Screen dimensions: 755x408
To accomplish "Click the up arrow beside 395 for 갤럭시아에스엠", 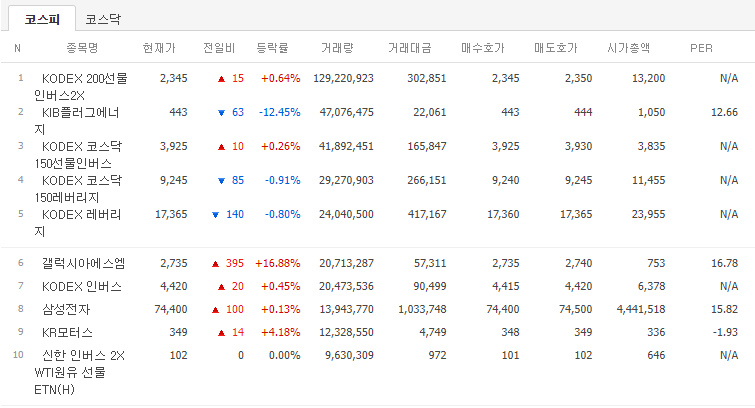I will click(215, 263).
